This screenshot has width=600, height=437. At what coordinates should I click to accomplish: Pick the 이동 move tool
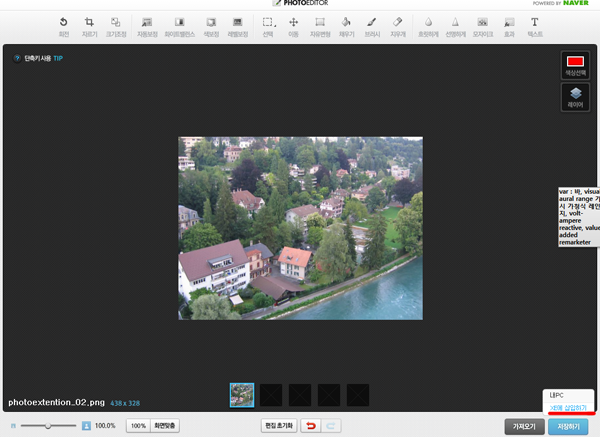coord(293,27)
